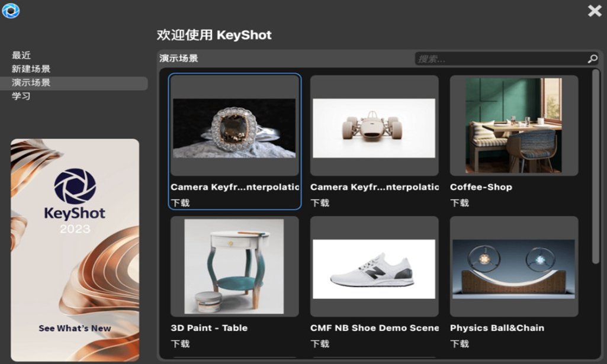Download the ring Camera Keyframe scene
607x364 pixels.
point(181,202)
